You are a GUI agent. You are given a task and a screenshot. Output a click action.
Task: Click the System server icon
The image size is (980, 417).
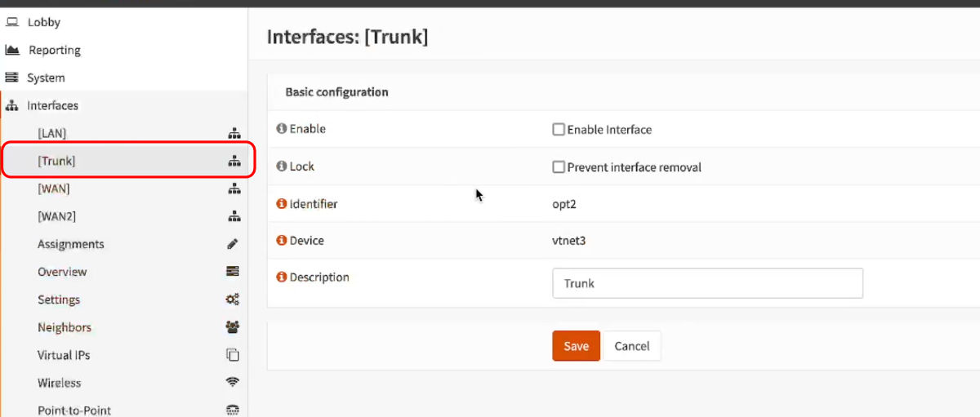11,78
